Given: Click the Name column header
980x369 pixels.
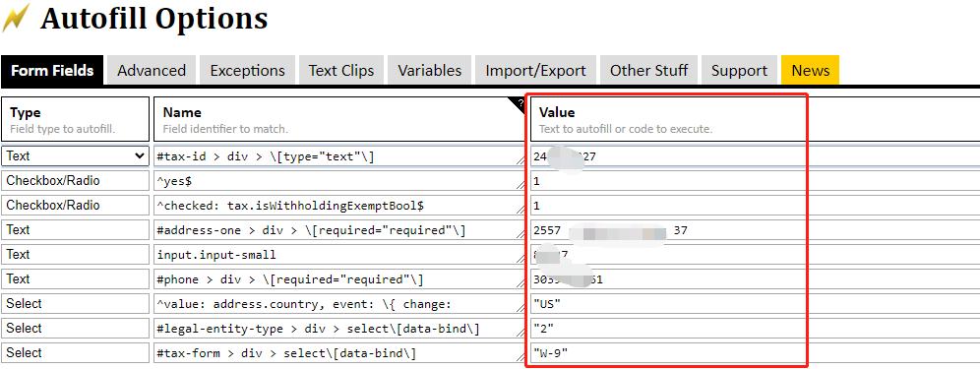Looking at the screenshot, I should [339, 119].
